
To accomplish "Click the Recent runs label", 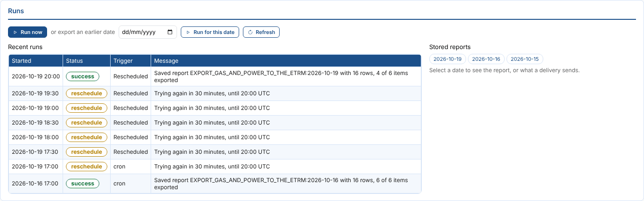I will [x=25, y=47].
